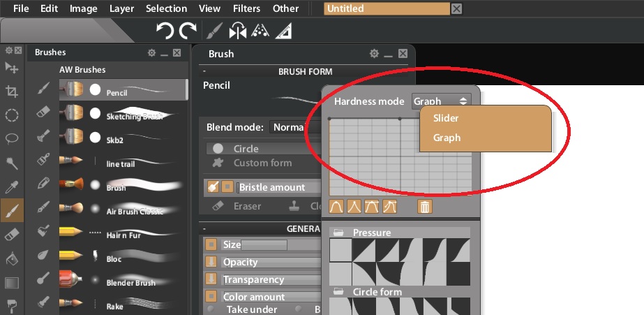The height and width of the screenshot is (315, 644).
Task: Toggle the Size pressure control button
Action: coord(211,244)
